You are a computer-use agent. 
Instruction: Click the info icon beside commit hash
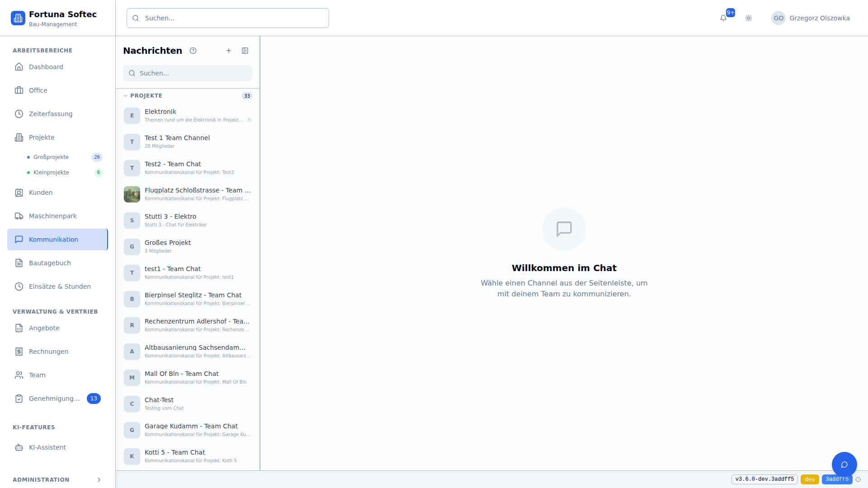coord(858,479)
